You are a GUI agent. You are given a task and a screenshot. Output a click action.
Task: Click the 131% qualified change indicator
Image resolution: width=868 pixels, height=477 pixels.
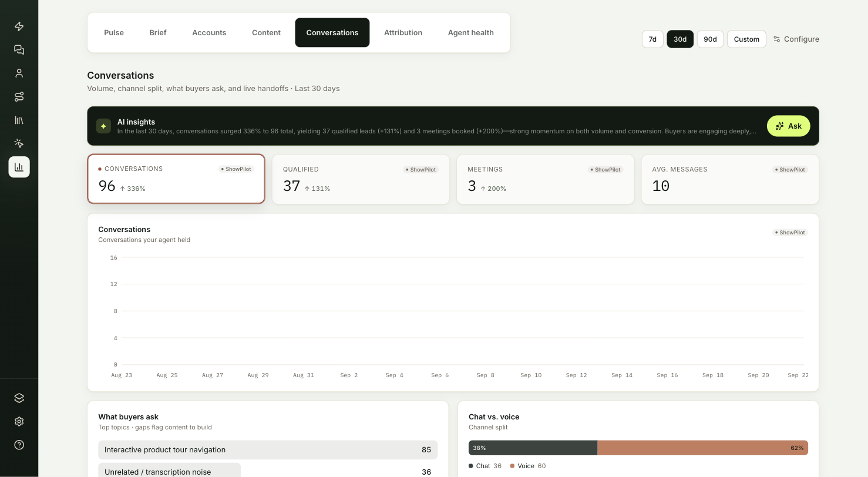[x=317, y=189]
